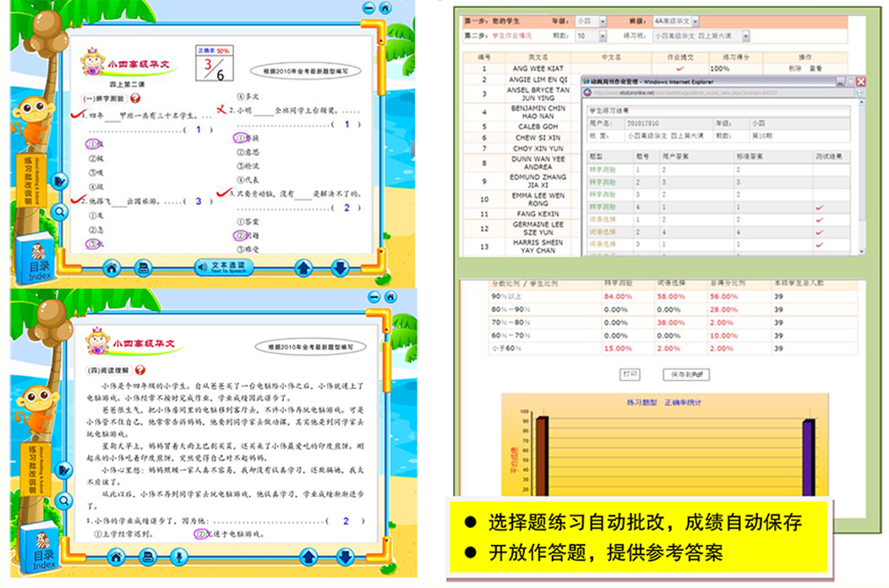Expand the 期数 dropdown showing 10
Viewport: 889px width, 588px height.
point(603,36)
